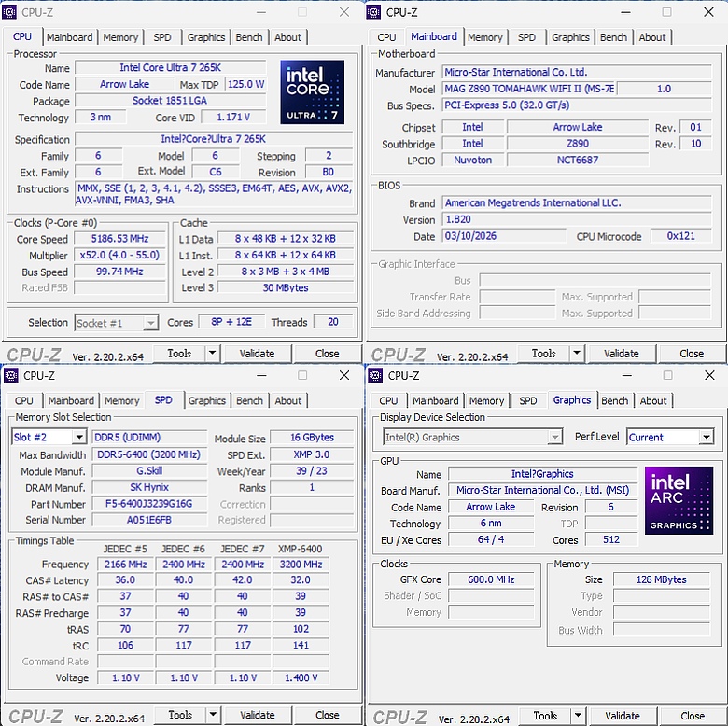
Task: Open Mainboard tab in CPU window
Action: point(69,37)
